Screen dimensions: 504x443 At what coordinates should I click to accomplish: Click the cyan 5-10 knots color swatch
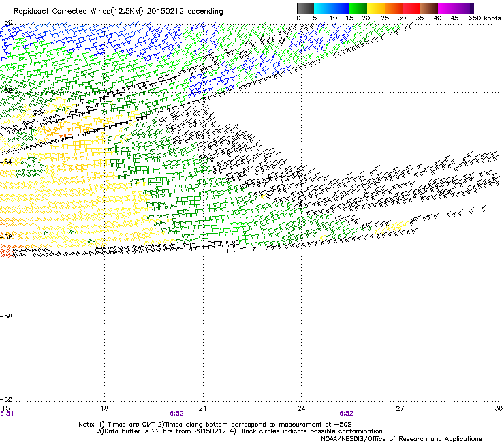click(x=323, y=8)
